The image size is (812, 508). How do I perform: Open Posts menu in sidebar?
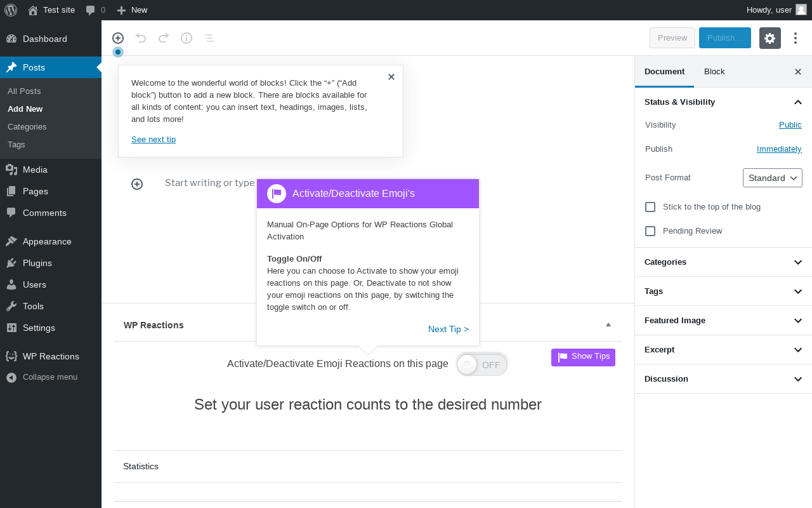pos(51,67)
